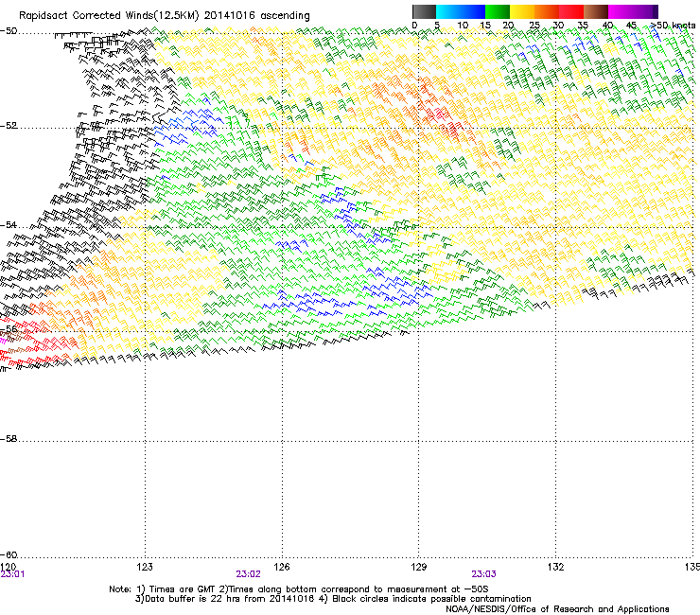700x615 pixels.
Task: Click the legend tick label '10'
Action: [x=463, y=26]
